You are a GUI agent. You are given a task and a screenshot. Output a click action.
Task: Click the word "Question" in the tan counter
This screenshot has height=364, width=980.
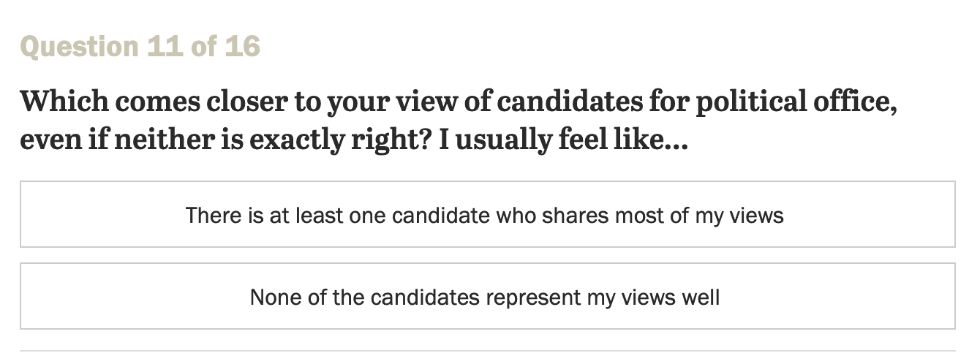[79, 47]
